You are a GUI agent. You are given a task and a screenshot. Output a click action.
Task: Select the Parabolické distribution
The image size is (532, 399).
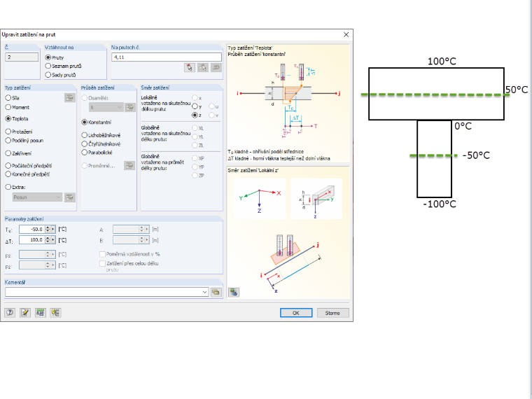85,153
